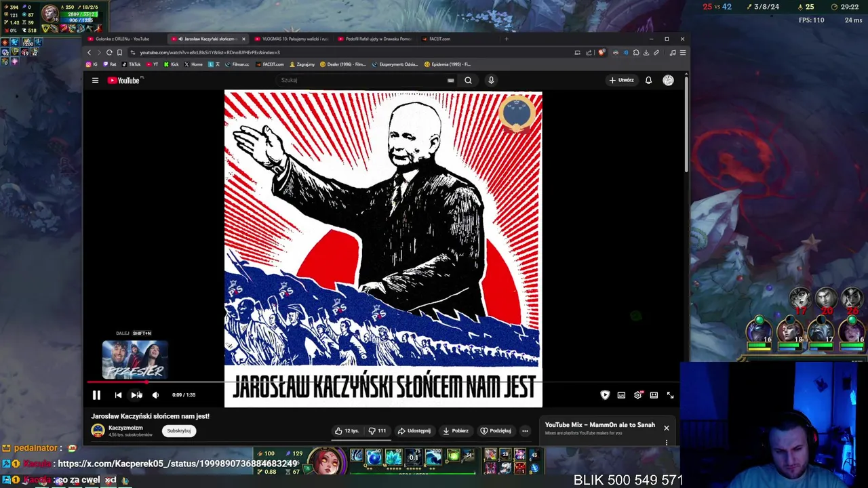
Task: Click the Pobierz download button
Action: 456,430
